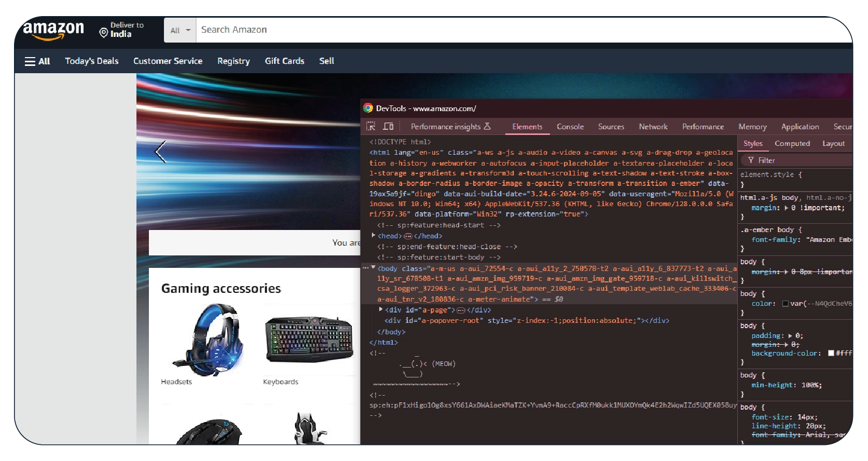Select the closing html tag line
This screenshot has height=461, width=868.
pos(383,343)
